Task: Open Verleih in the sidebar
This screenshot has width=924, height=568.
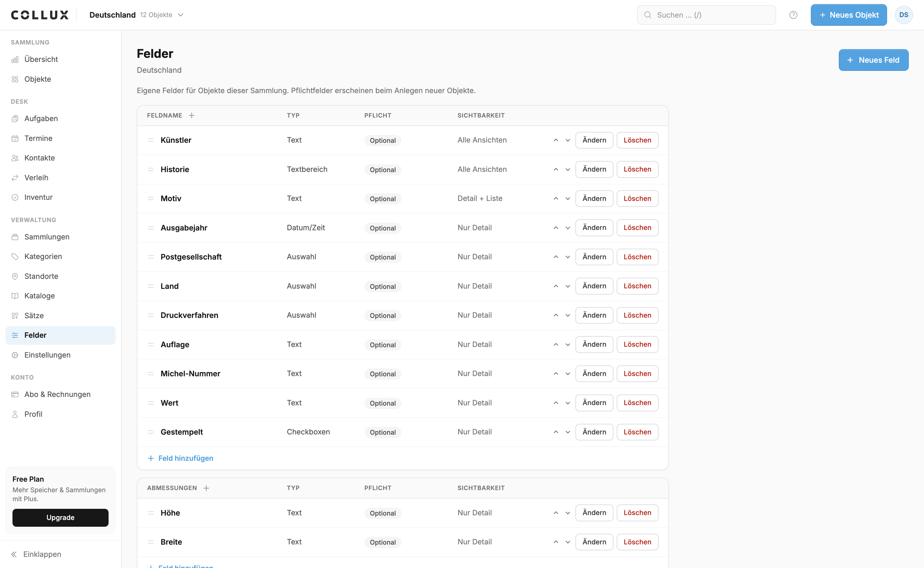Action: coord(61,178)
